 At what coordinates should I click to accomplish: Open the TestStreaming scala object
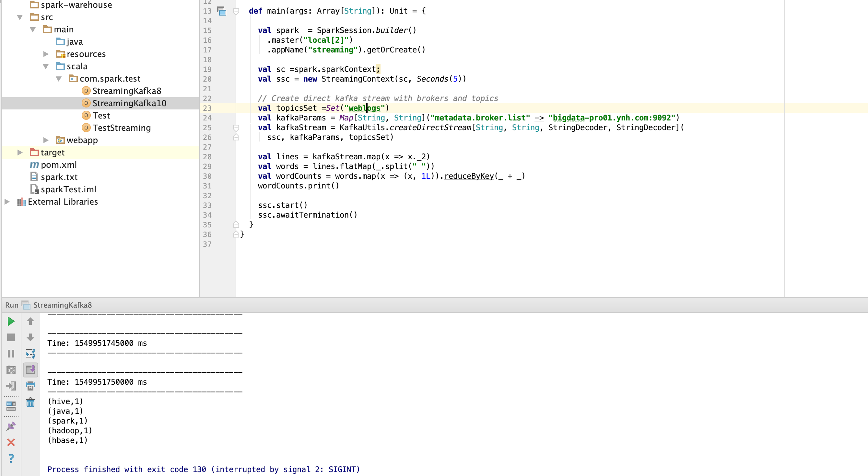tap(116, 128)
